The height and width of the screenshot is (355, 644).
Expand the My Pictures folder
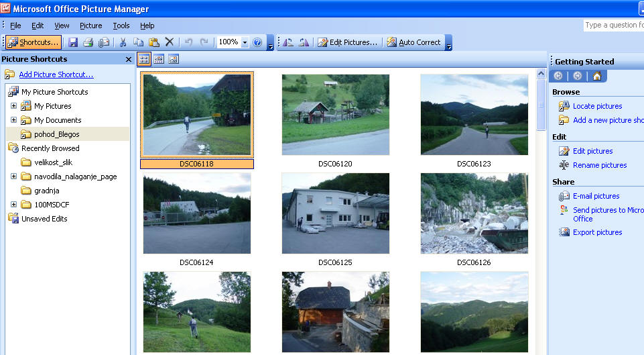(13, 106)
